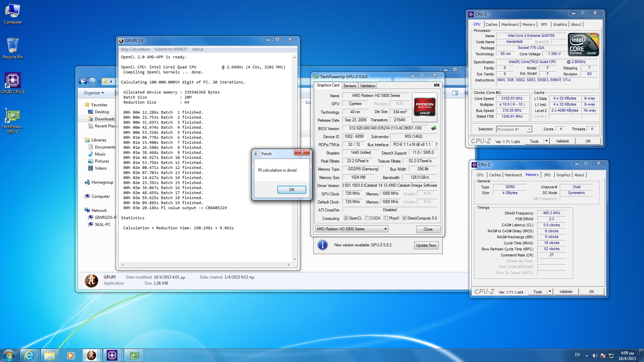Viewport: 644px width, 362px height.
Task: Toggle the CUDA checkbox in GPU-Z
Action: pos(367,218)
